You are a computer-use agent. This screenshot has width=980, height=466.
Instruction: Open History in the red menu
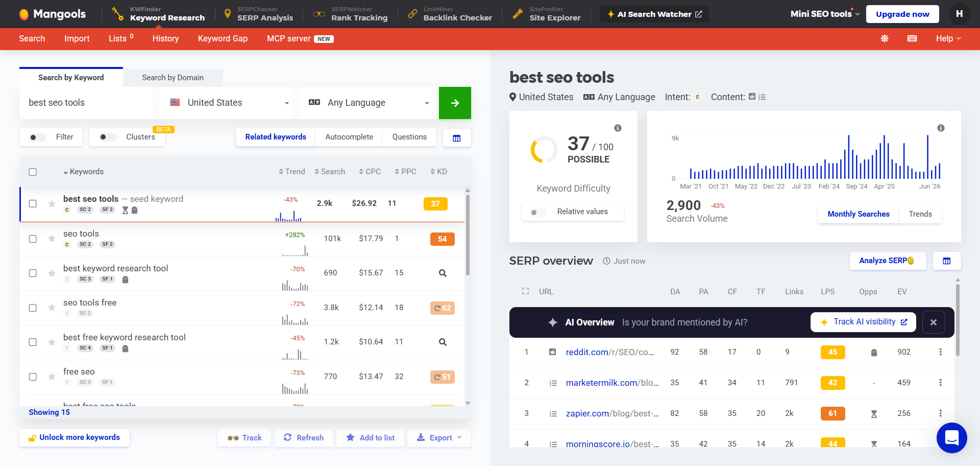point(165,39)
